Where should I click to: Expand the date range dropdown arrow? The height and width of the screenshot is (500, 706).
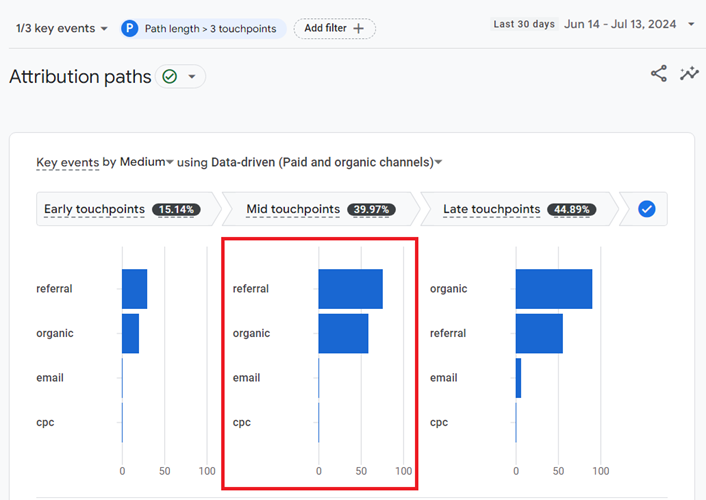click(x=691, y=24)
